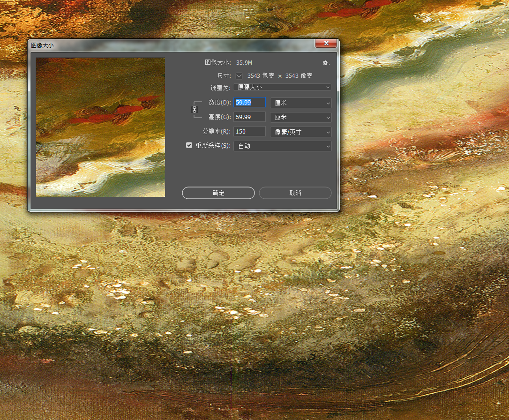Open the gear settings menu in dialog

pos(326,63)
